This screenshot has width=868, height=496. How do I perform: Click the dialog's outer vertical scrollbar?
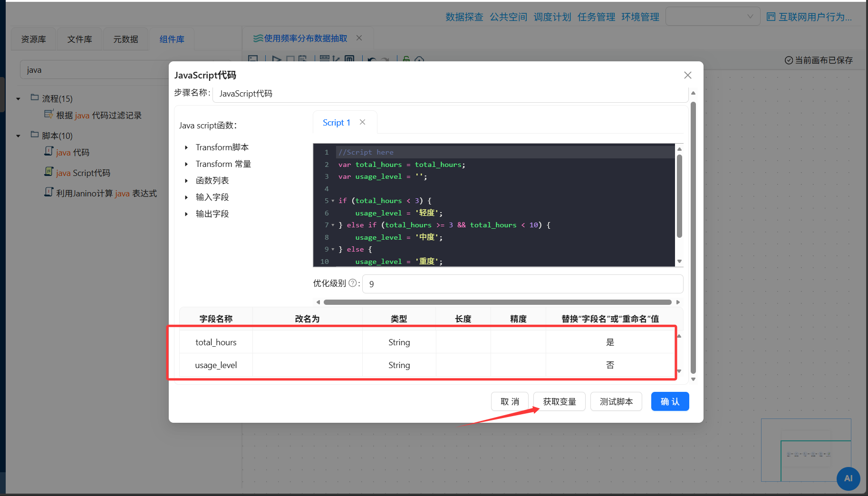pyautogui.click(x=693, y=238)
